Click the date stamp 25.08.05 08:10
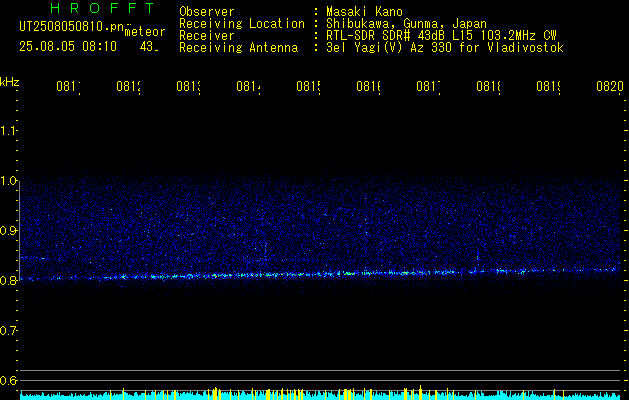The height and width of the screenshot is (400, 629). [x=68, y=47]
